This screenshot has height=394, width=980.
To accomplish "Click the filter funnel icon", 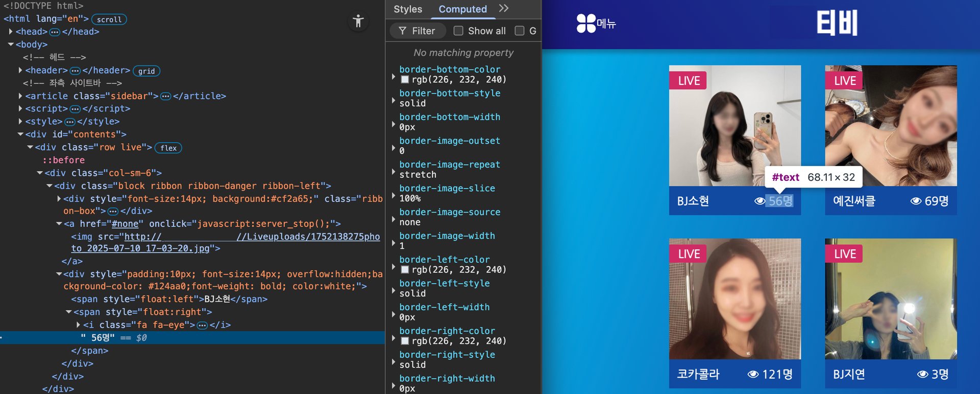I will (x=402, y=31).
